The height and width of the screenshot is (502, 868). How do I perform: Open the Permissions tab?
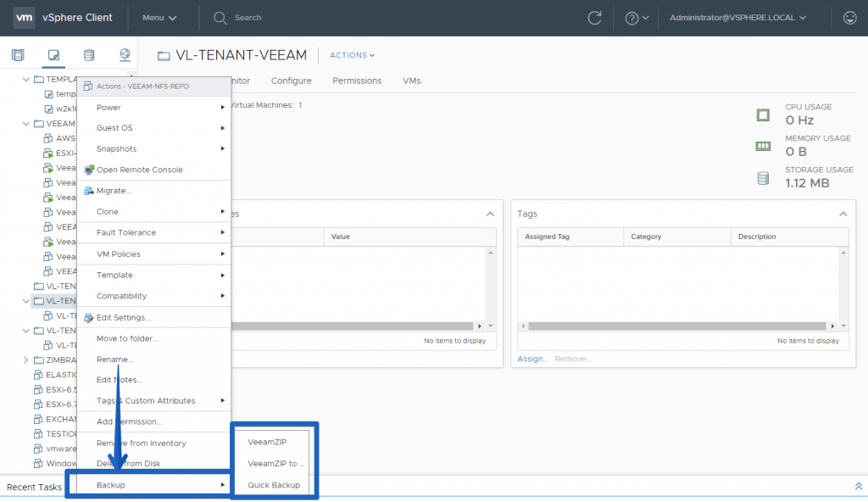[x=357, y=81]
